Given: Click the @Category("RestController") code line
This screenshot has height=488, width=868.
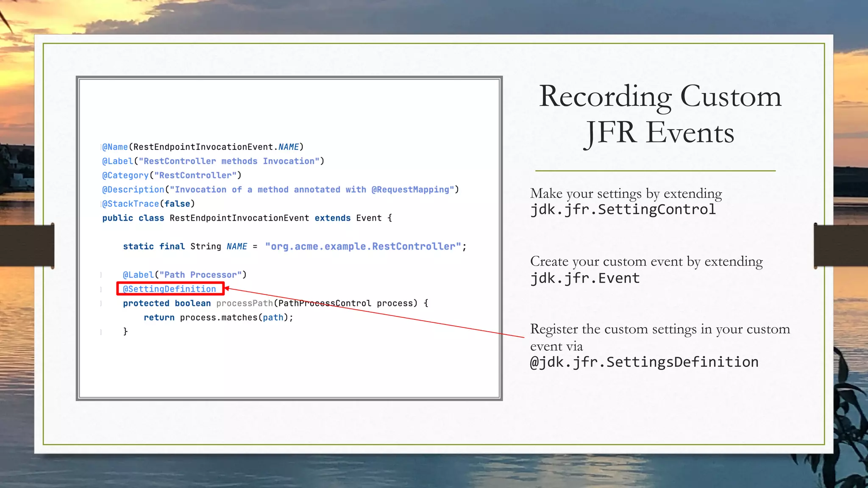Looking at the screenshot, I should click(x=172, y=175).
